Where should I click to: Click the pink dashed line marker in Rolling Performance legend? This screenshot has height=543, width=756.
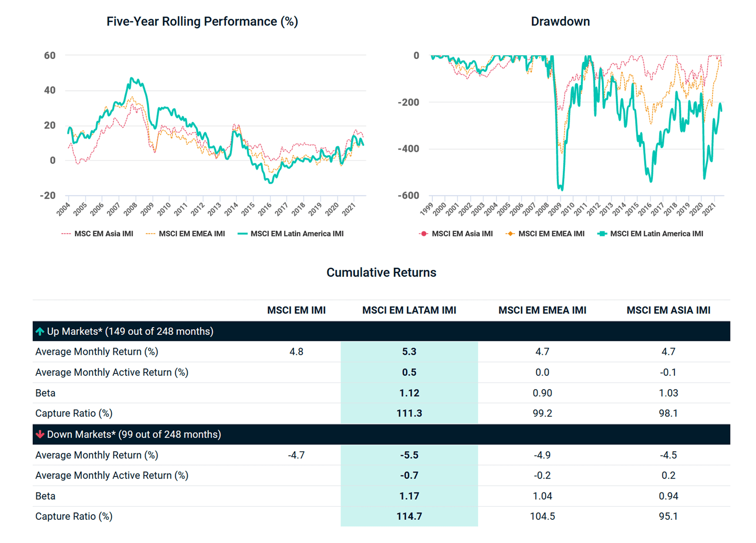coord(66,234)
